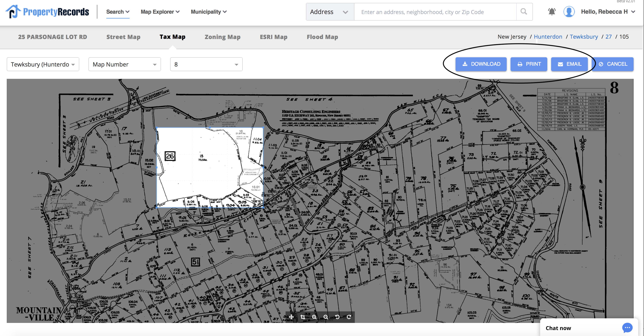Click block 51 label on the map

(196, 262)
